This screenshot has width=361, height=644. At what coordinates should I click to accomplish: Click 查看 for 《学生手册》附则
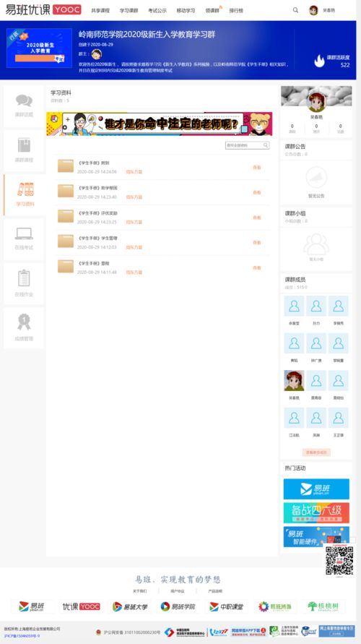257,168
